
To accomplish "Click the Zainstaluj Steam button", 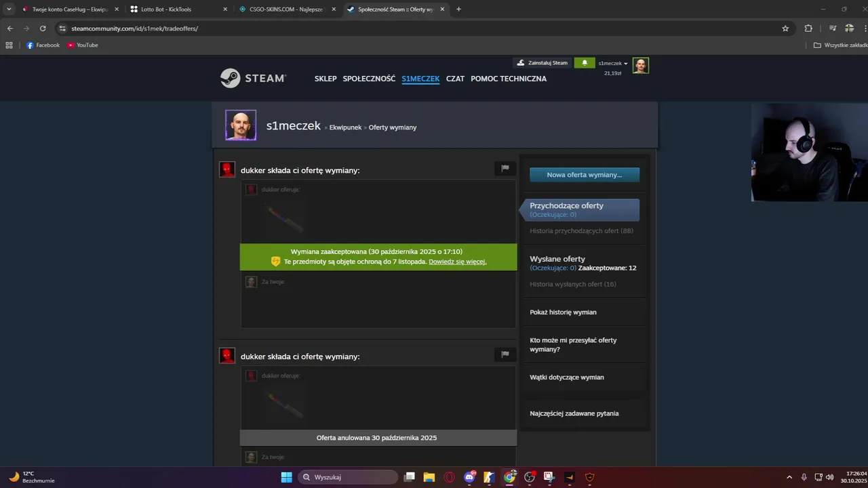I will [542, 62].
